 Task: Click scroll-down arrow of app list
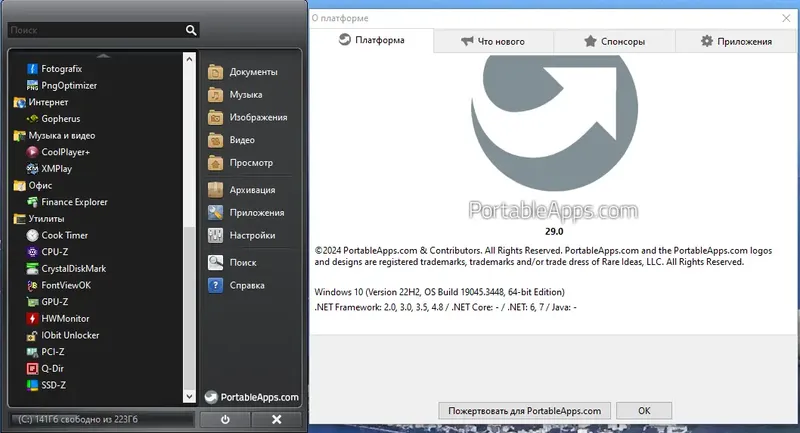point(189,396)
